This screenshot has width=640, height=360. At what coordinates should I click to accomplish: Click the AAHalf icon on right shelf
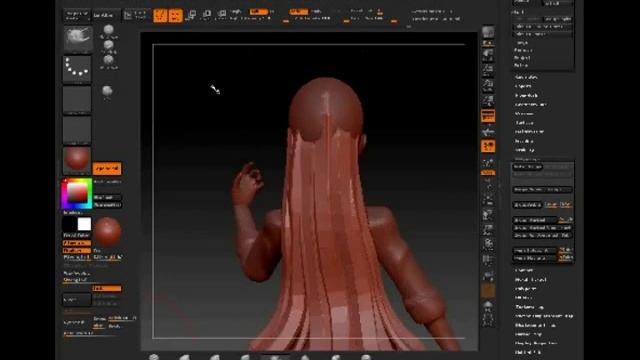[488, 100]
